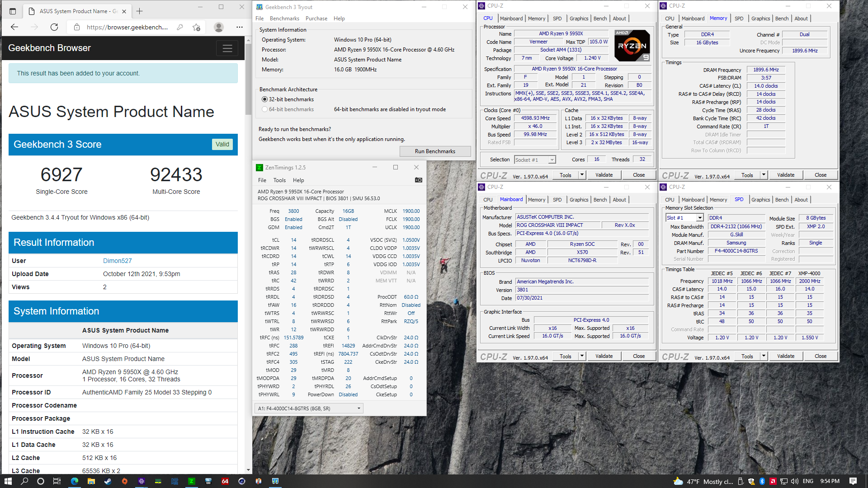Open Edge tab actions menu
Image resolution: width=868 pixels, height=488 pixels.
13,11
